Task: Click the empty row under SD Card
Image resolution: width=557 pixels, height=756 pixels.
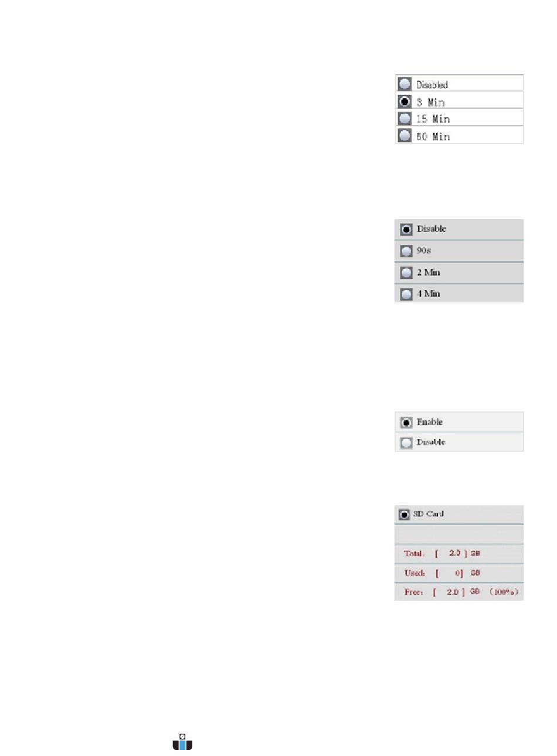Action: [x=459, y=534]
